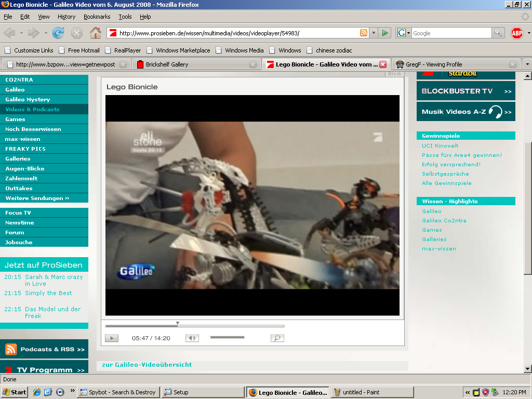The height and width of the screenshot is (399, 532).
Task: Launch Outlook Express from quick launch
Action: click(48, 392)
